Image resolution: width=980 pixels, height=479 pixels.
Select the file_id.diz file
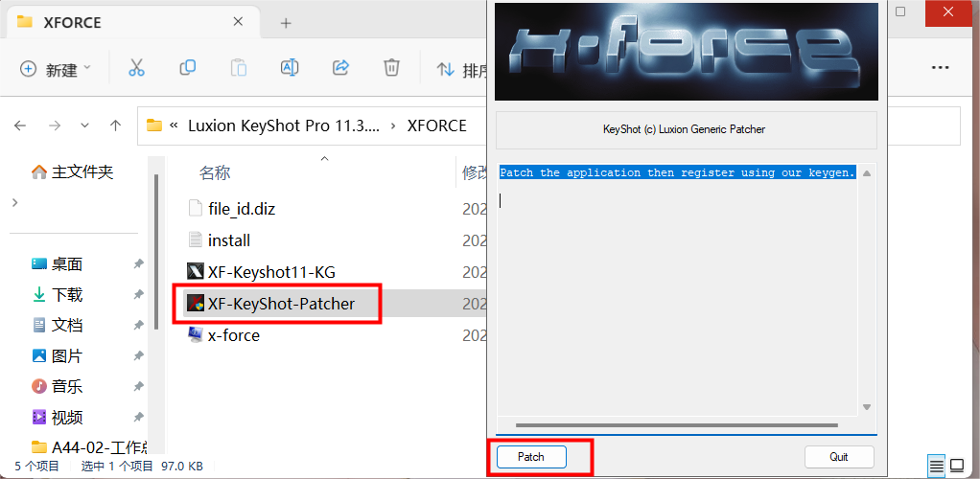[x=242, y=208]
